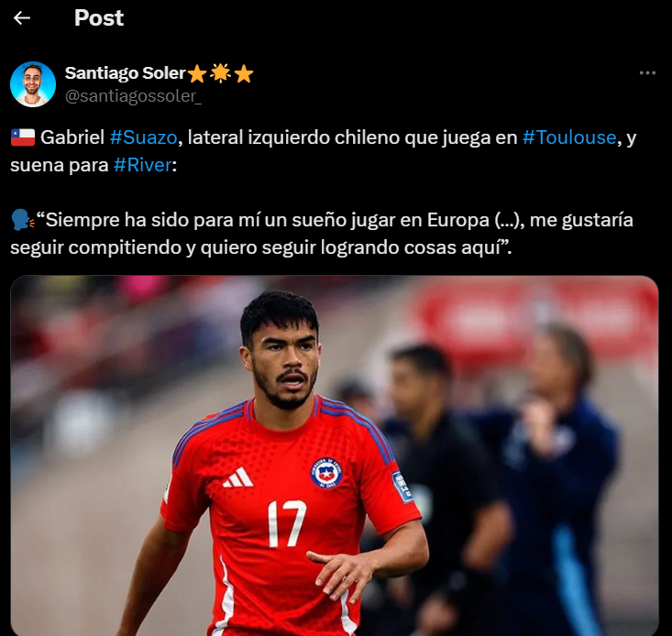Click the sun emoji in the display name
672x636 pixels.
click(221, 73)
